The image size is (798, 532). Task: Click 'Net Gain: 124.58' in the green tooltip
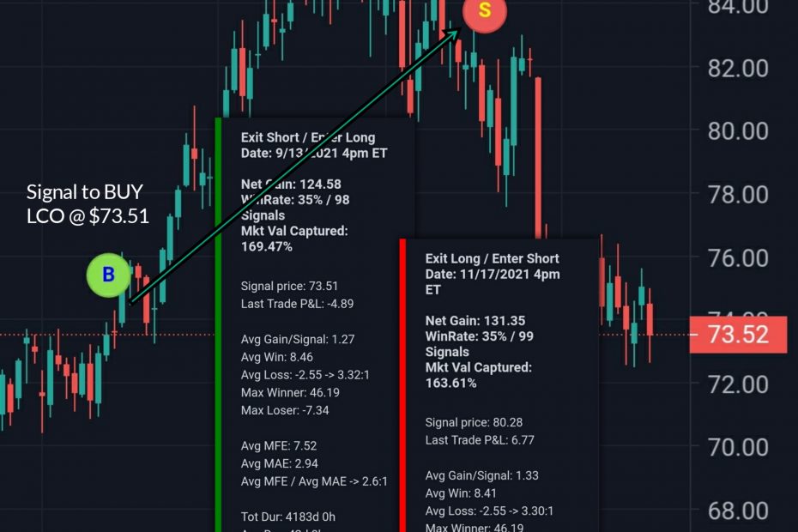tap(291, 184)
